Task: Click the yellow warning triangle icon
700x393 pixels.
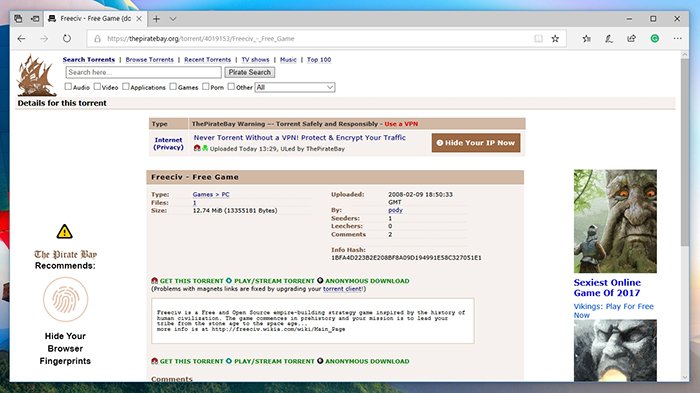Action: point(65,231)
